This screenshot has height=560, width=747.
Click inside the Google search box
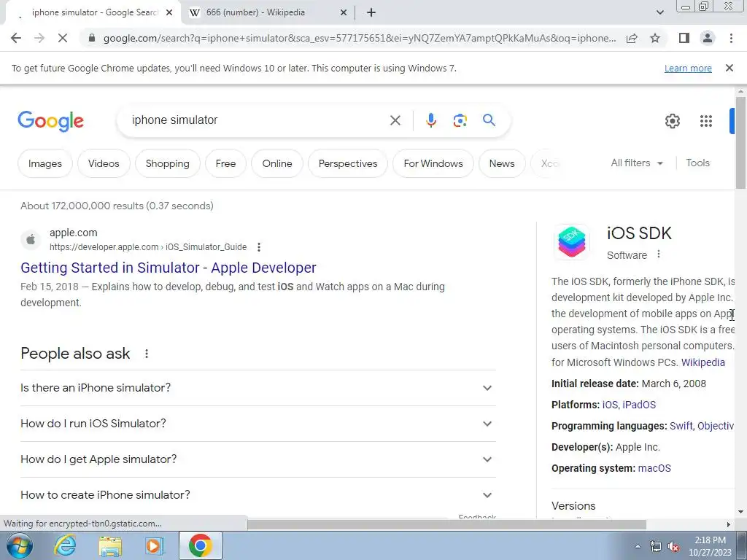coord(258,120)
